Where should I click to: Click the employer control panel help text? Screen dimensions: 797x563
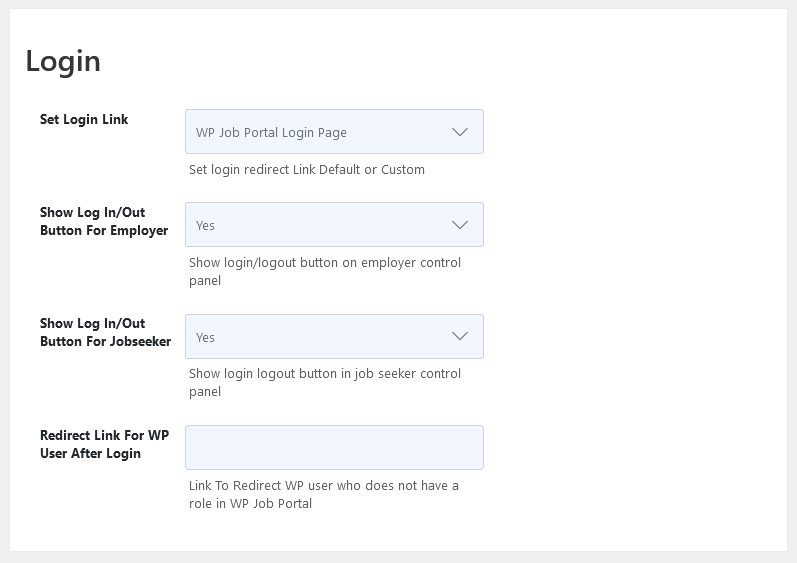[325, 271]
